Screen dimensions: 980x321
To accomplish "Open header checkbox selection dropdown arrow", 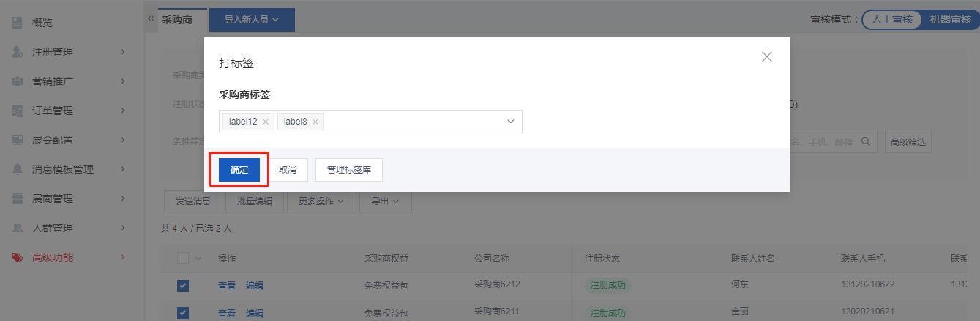I will point(198,259).
